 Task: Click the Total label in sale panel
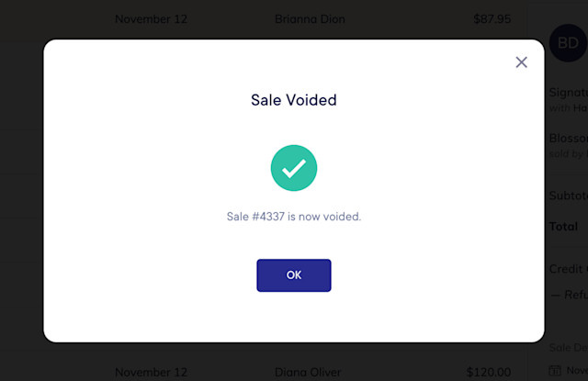point(563,226)
